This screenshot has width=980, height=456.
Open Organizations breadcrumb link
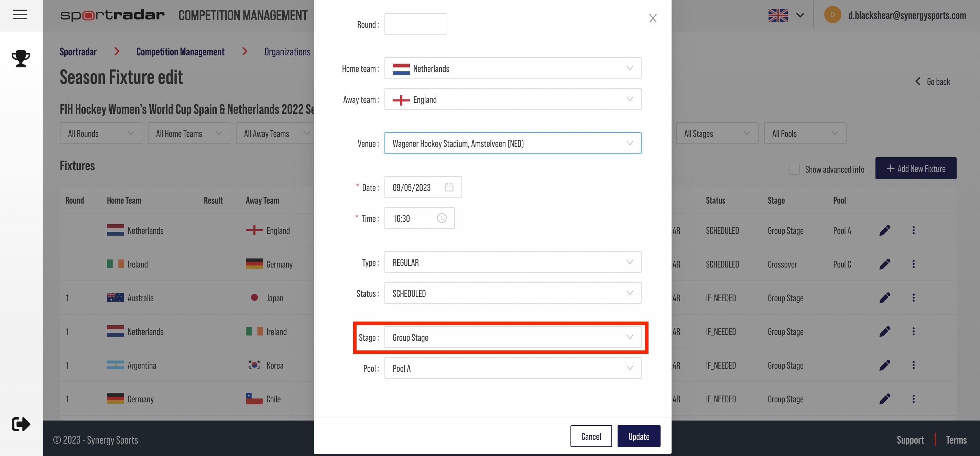[287, 52]
